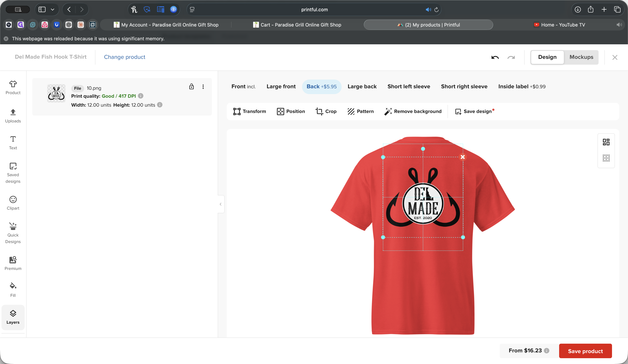The height and width of the screenshot is (364, 628).
Task: Open the three-dot menu for 10.png
Action: [203, 86]
